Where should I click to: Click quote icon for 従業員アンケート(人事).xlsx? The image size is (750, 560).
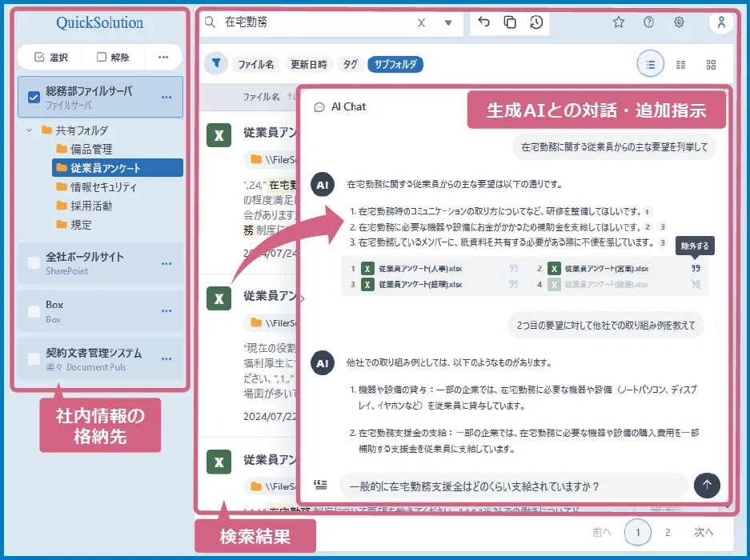point(514,268)
